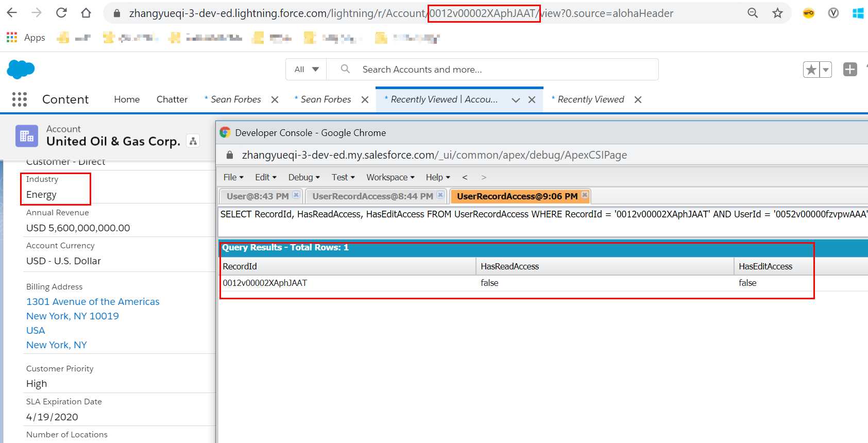Close the Recently Viewed | Accou... tab

tap(532, 100)
